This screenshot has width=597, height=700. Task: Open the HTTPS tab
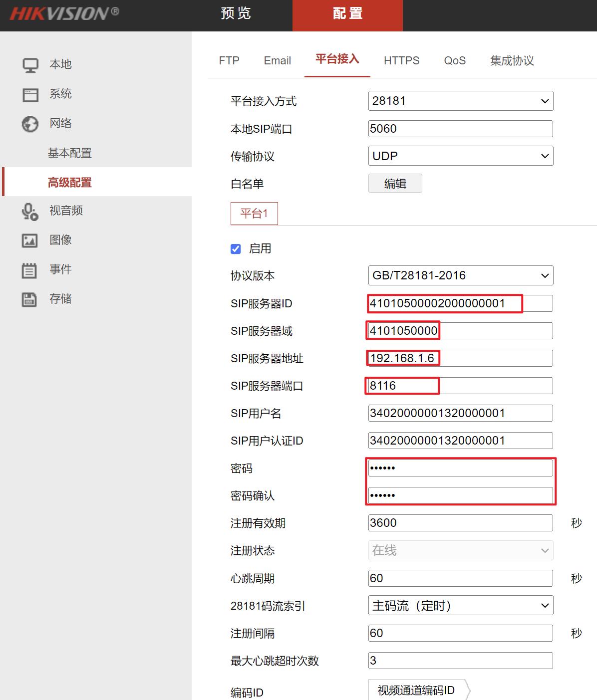click(401, 61)
